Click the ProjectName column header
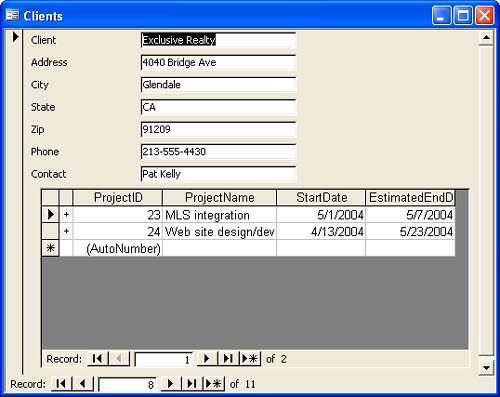 (x=220, y=198)
